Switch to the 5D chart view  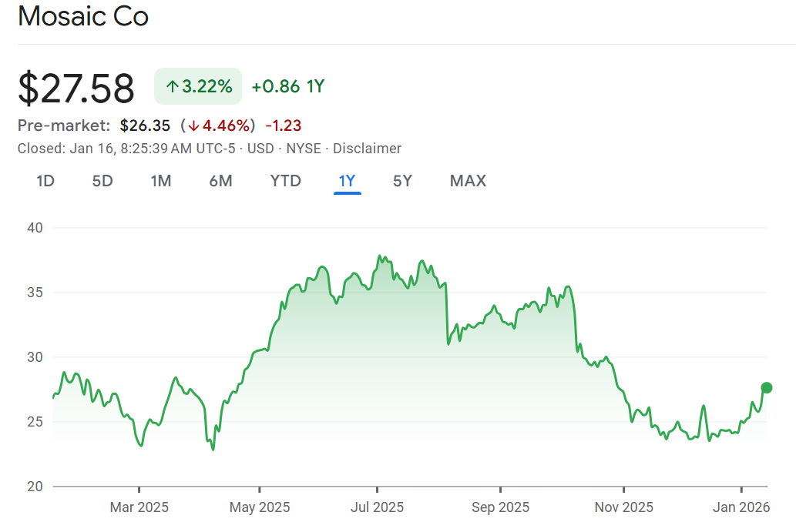(102, 181)
